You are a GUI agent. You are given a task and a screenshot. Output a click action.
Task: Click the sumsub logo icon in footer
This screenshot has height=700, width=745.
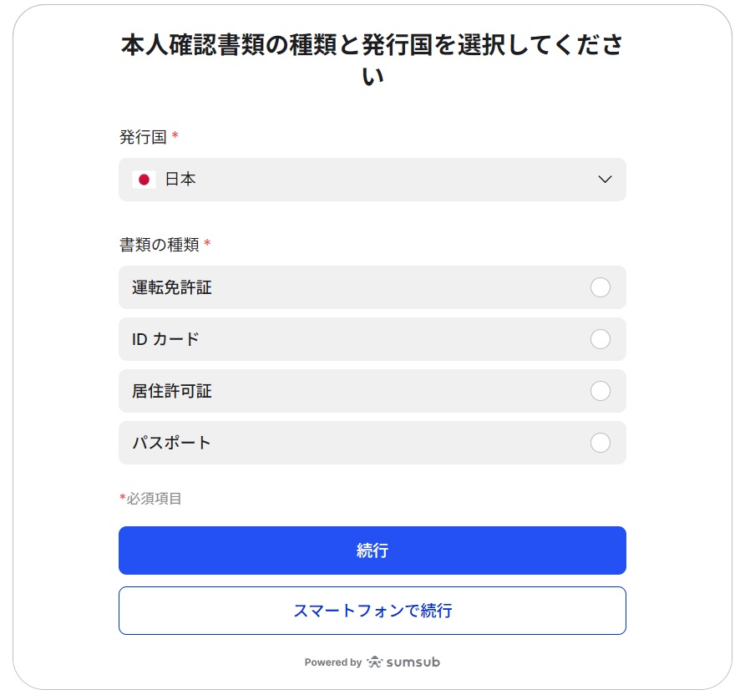click(375, 662)
